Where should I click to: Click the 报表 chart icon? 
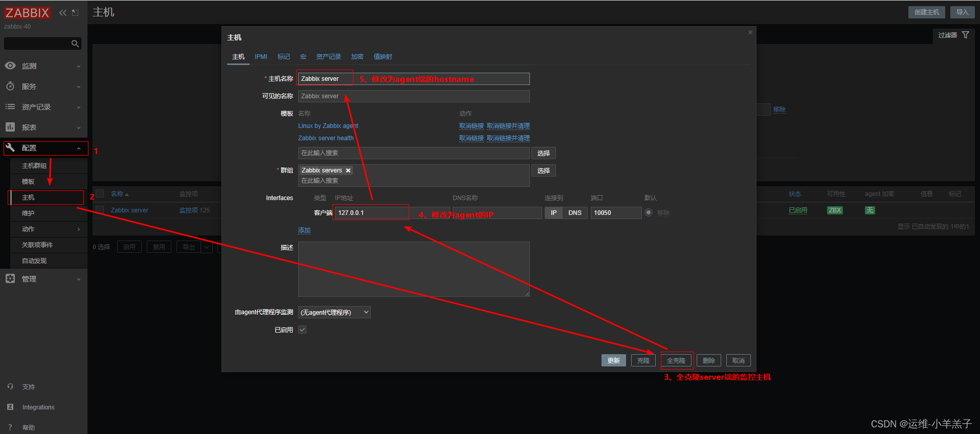pos(10,127)
